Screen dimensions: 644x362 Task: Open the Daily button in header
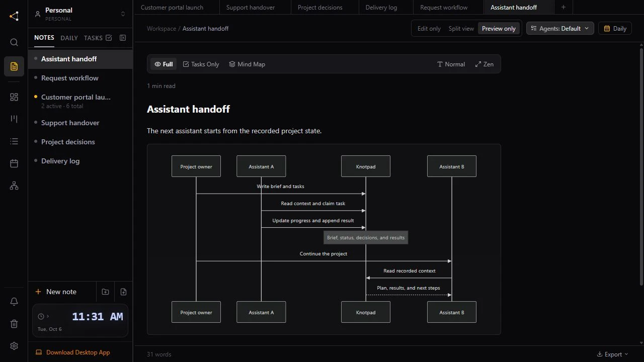[615, 29]
